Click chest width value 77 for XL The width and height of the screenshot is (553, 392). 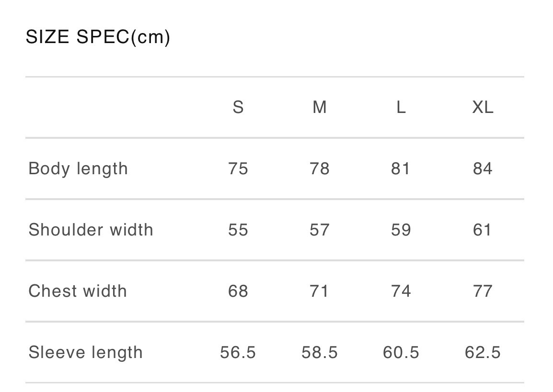tap(483, 291)
